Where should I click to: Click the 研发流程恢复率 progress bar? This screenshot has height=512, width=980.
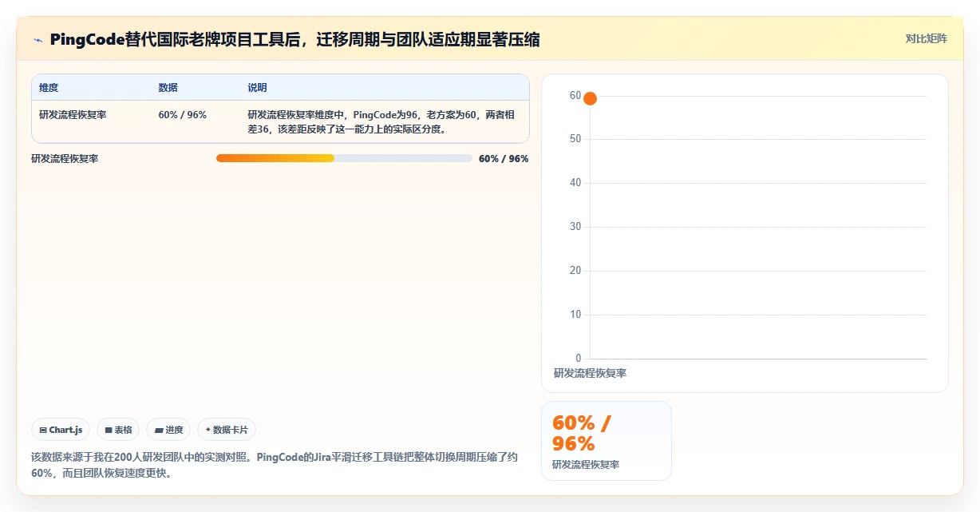click(x=344, y=158)
